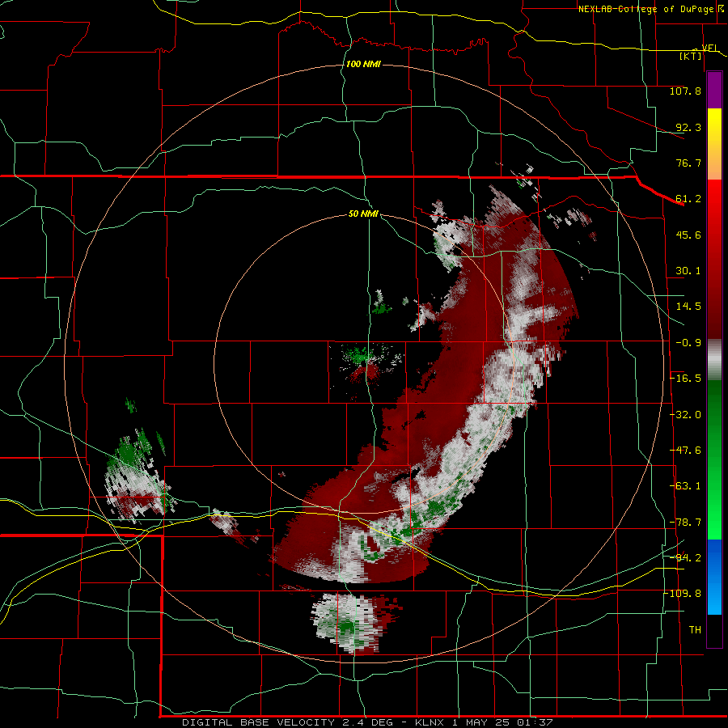Click the -32.0 velocity scale value

click(685, 415)
